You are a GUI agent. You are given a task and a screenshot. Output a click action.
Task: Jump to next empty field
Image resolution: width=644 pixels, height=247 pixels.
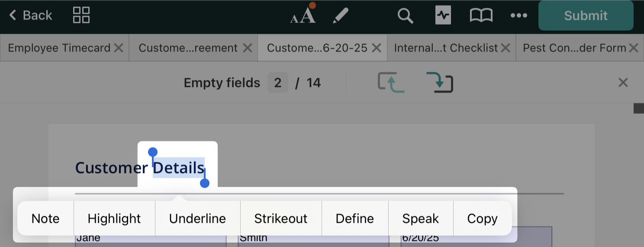pos(440,82)
